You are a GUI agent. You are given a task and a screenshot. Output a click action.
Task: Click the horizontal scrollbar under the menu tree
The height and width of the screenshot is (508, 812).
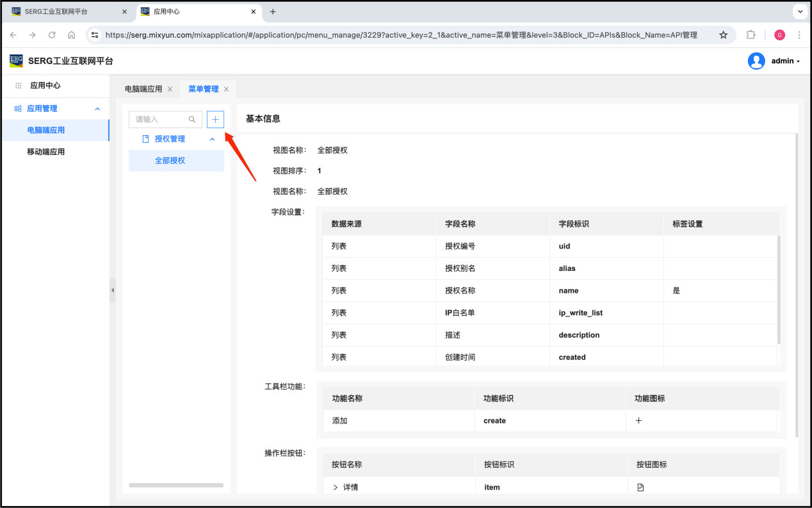[x=176, y=485]
